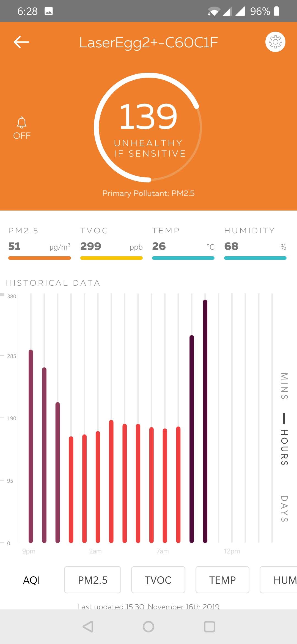Tap the back arrow icon
Image resolution: width=297 pixels, height=644 pixels.
21,42
